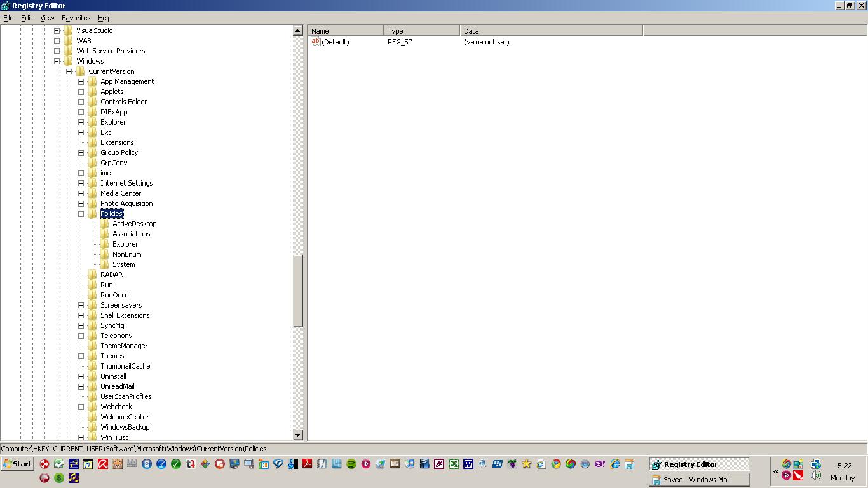The height and width of the screenshot is (488, 868).
Task: Click the tree pane scrollbar thumb
Action: 298,291
